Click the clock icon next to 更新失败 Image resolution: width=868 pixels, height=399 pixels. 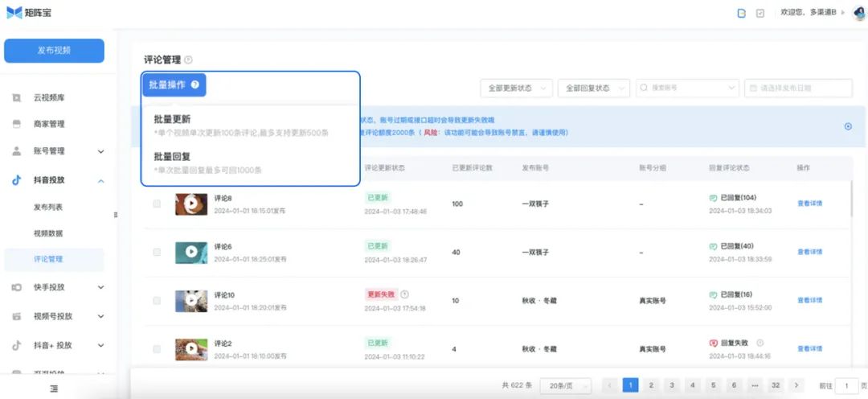click(404, 294)
